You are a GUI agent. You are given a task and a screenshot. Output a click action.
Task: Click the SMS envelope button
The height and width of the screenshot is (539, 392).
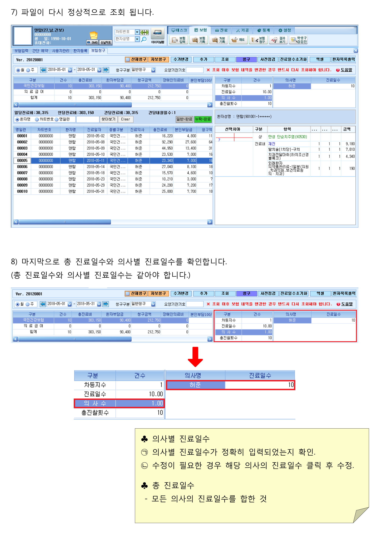pyautogui.click(x=92, y=42)
